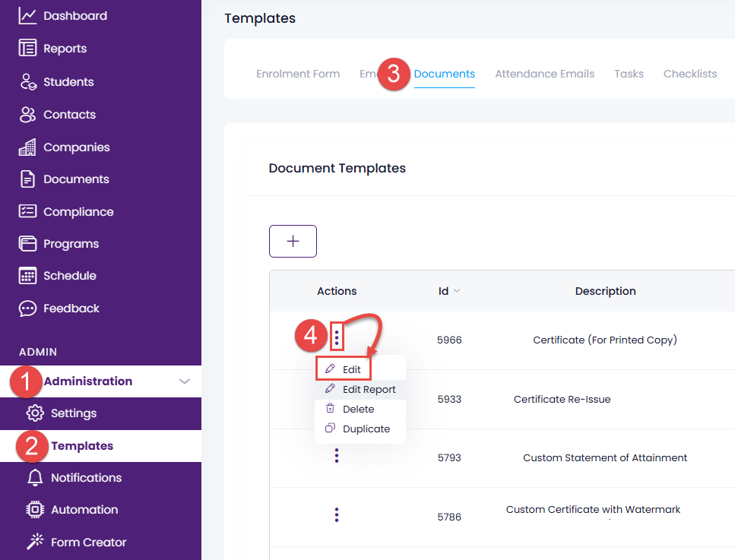Click the Reports sidebar icon

coord(27,49)
